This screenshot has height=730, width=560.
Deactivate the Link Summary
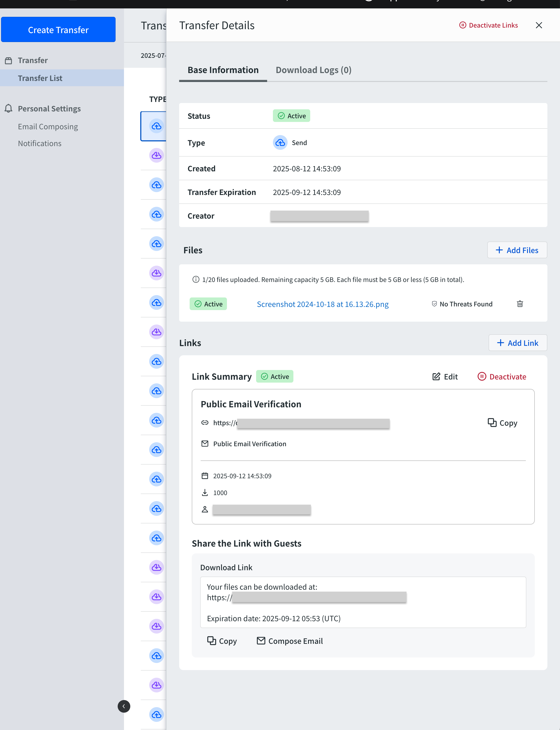click(502, 377)
